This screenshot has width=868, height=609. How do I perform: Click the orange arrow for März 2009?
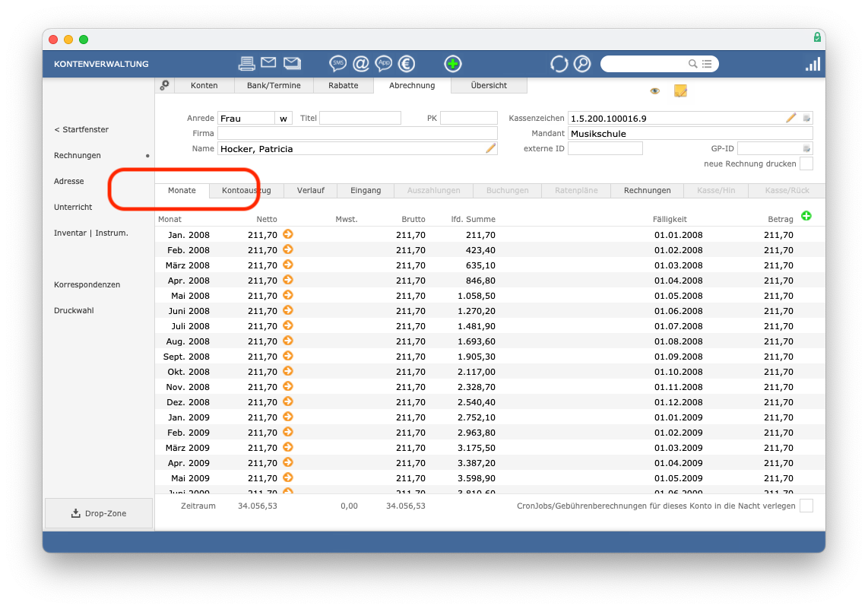pyautogui.click(x=288, y=447)
